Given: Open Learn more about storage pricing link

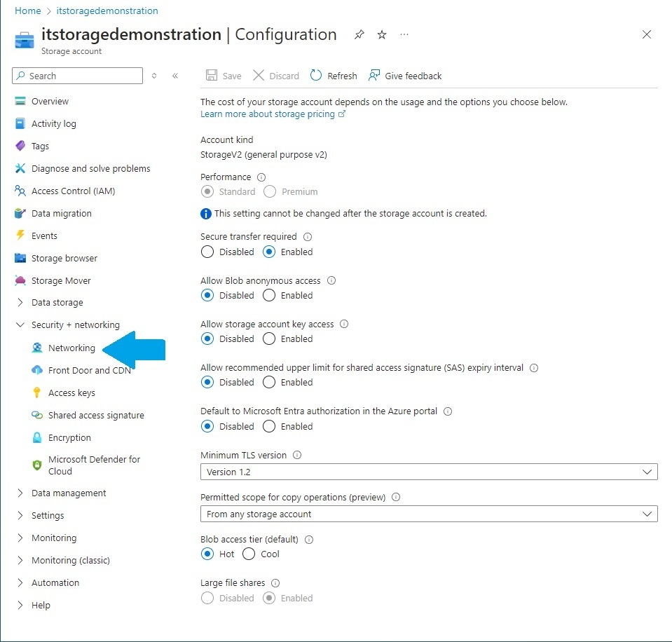Looking at the screenshot, I should tap(273, 114).
